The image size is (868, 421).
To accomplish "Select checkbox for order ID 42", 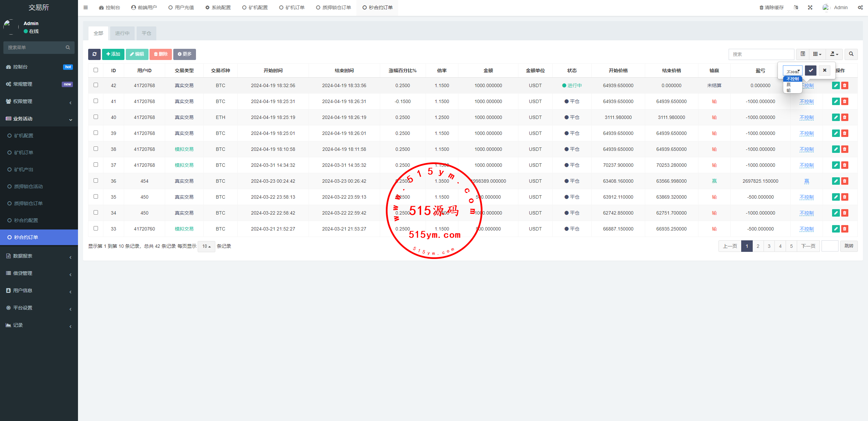I will [96, 85].
